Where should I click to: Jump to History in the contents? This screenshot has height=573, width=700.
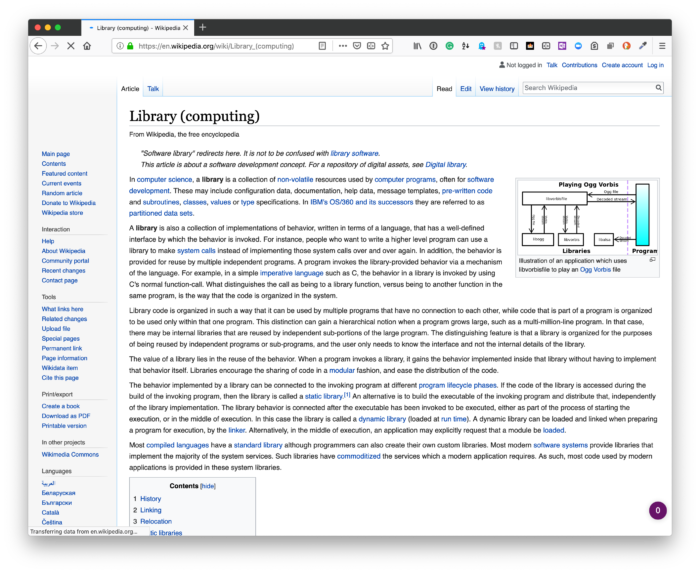(150, 499)
